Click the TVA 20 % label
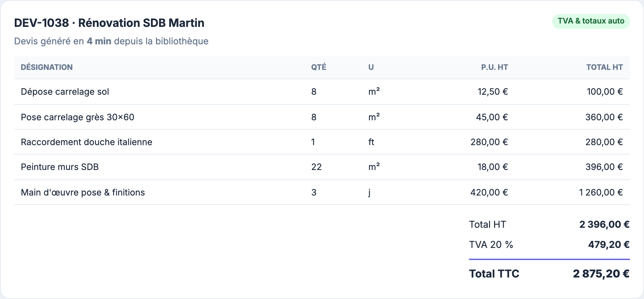The height and width of the screenshot is (299, 644). pyautogui.click(x=491, y=245)
